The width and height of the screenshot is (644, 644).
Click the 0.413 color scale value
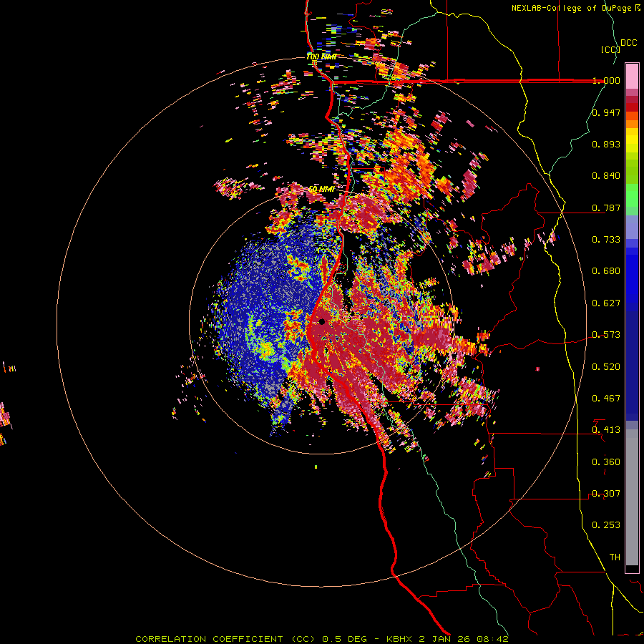tap(606, 430)
